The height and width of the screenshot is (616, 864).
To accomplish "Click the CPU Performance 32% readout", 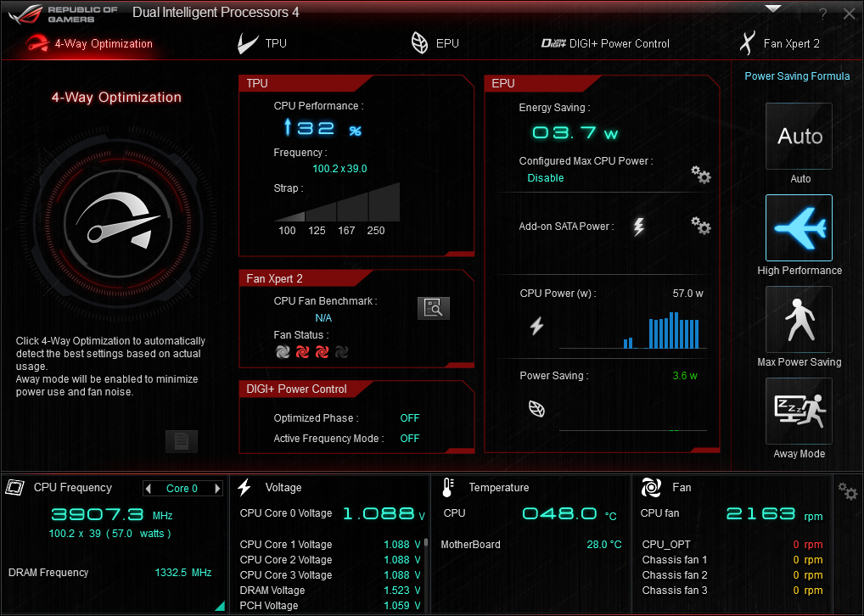I will (x=323, y=128).
